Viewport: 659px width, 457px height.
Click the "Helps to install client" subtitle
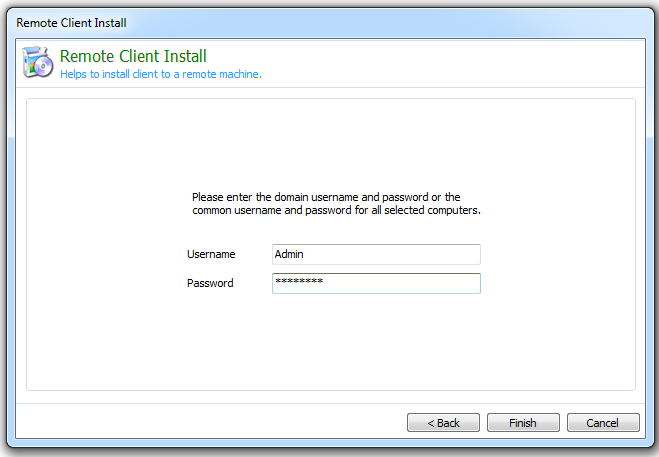click(160, 74)
